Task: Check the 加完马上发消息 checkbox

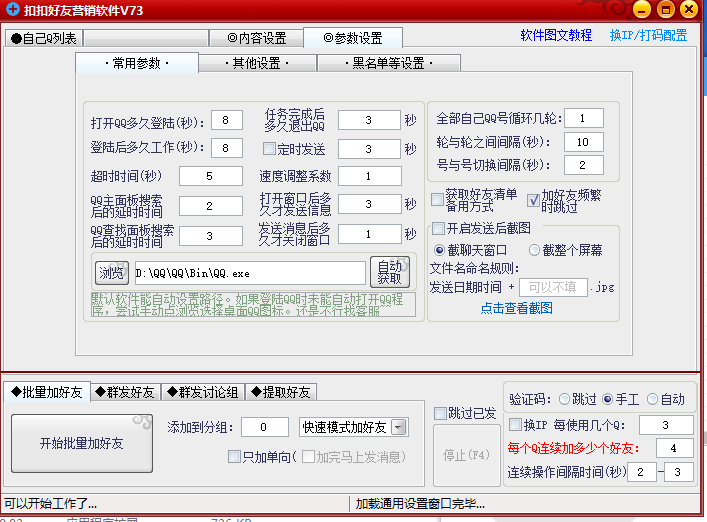Action: pos(308,457)
